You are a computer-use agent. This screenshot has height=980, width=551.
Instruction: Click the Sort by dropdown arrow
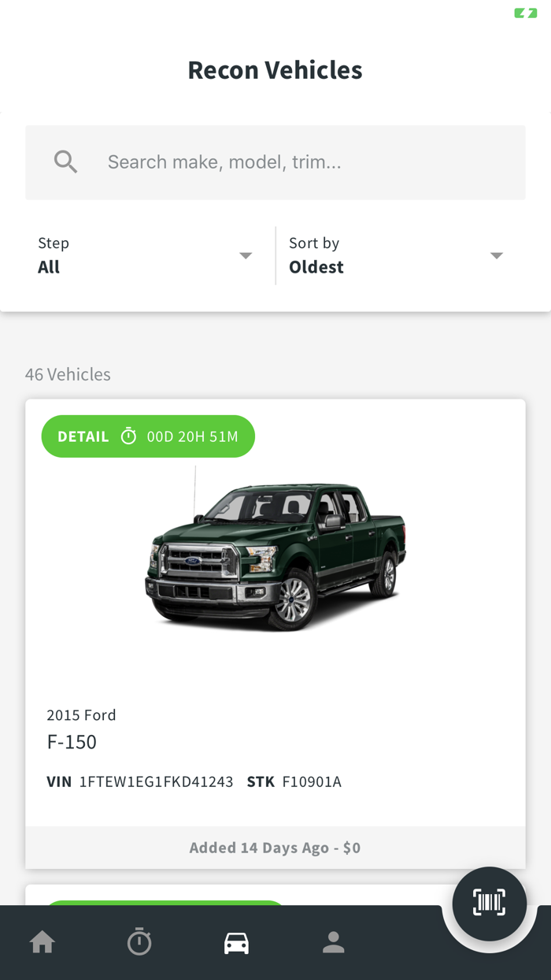click(x=496, y=255)
